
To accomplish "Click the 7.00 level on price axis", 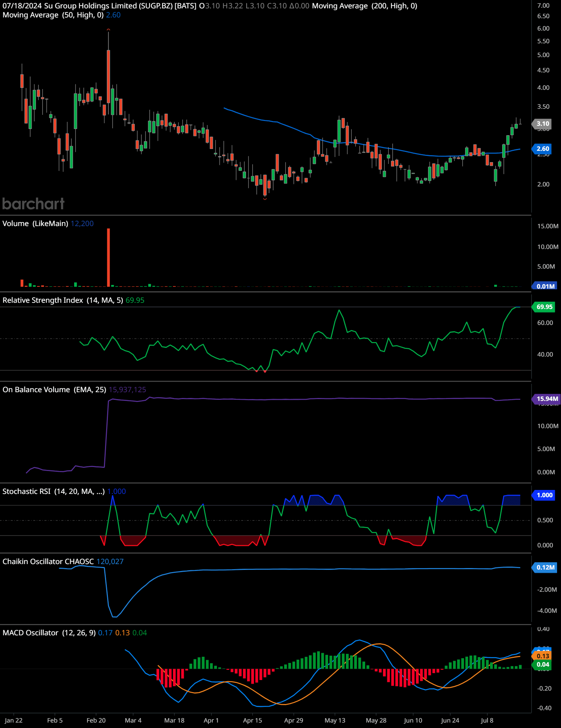I will [x=543, y=5].
